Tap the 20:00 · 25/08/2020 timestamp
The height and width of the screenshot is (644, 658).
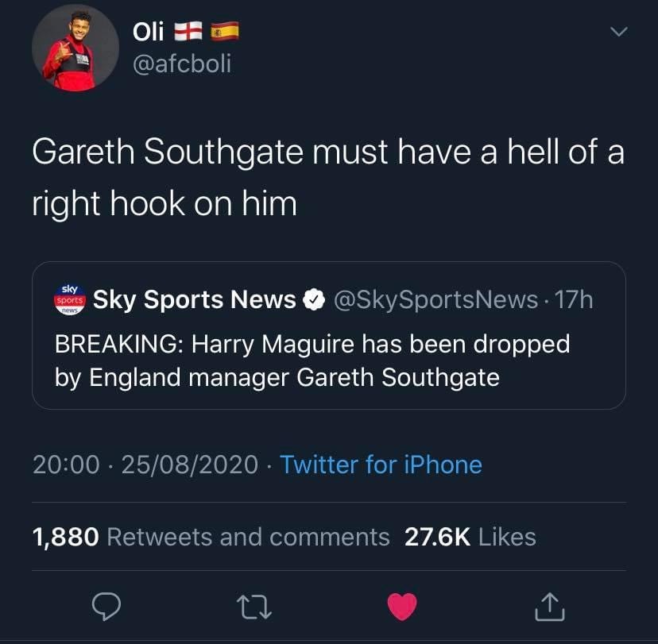[x=145, y=465]
